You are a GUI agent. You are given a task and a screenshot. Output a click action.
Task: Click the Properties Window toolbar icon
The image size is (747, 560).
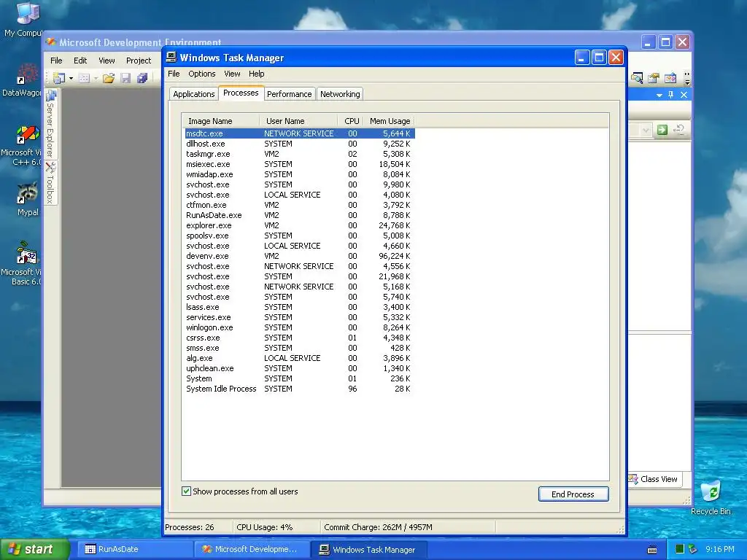coord(654,77)
